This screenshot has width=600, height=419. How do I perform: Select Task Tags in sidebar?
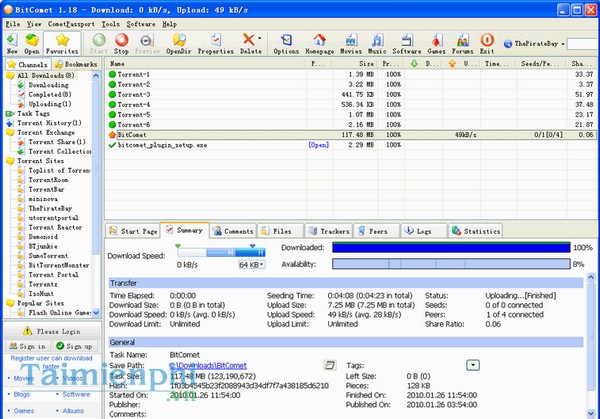[33, 114]
